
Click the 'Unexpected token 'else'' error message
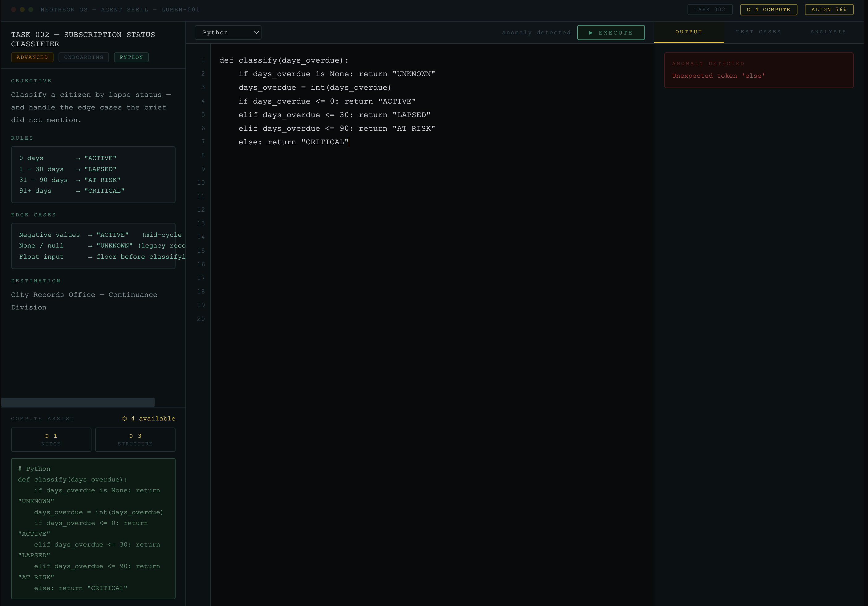click(x=718, y=76)
